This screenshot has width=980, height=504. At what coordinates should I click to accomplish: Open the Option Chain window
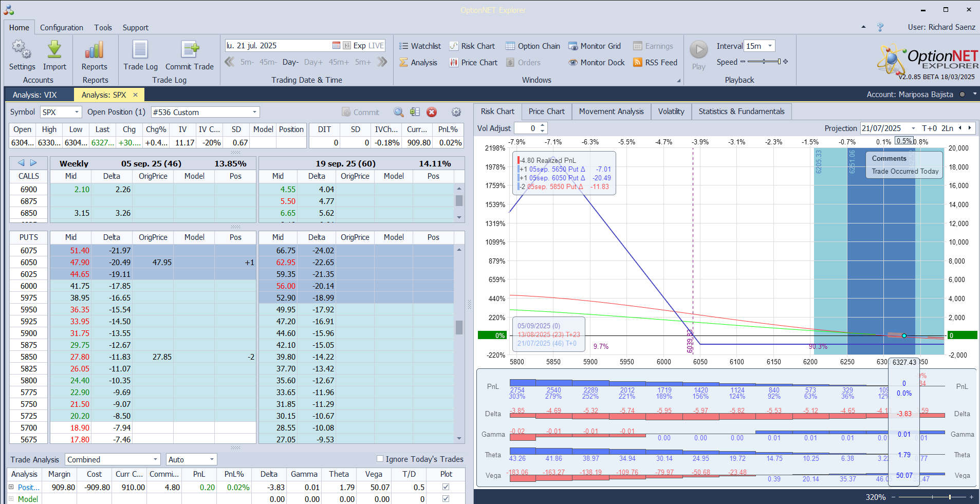click(x=532, y=46)
